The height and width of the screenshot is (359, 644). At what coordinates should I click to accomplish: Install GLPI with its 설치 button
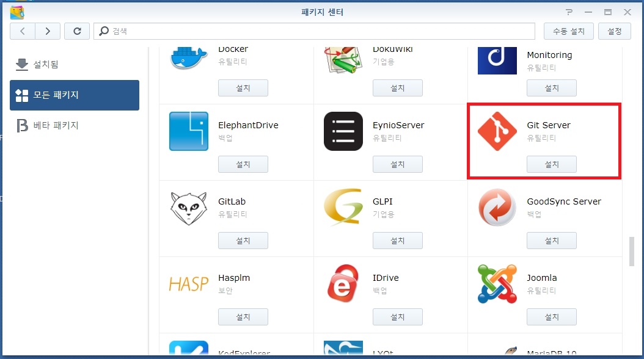[x=398, y=241]
